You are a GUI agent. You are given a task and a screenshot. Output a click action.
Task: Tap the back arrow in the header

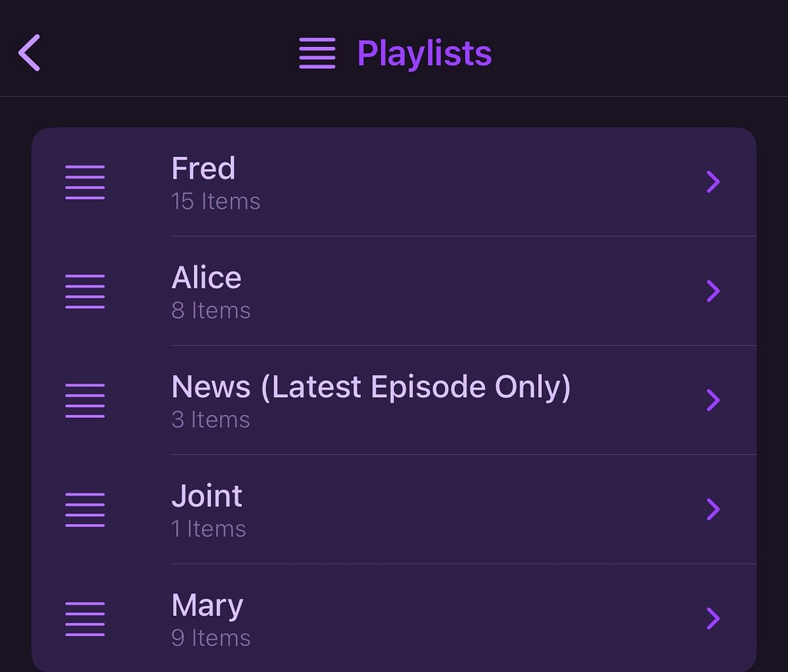point(29,52)
